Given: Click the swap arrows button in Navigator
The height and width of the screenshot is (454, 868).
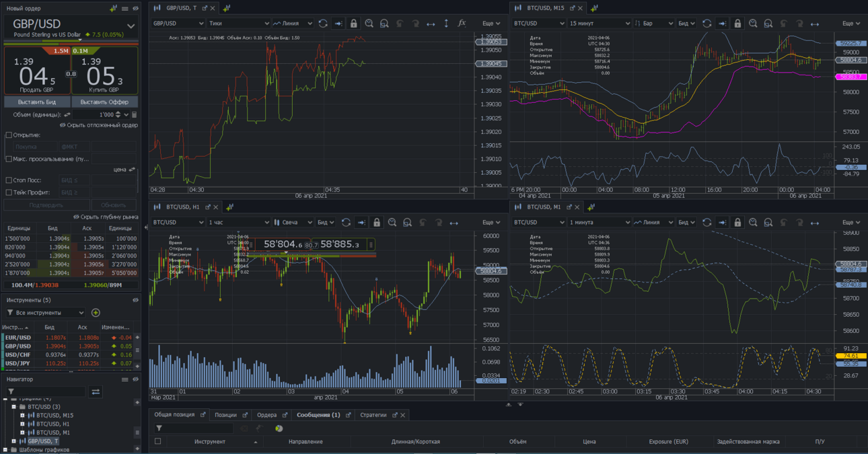Looking at the screenshot, I should click(96, 391).
